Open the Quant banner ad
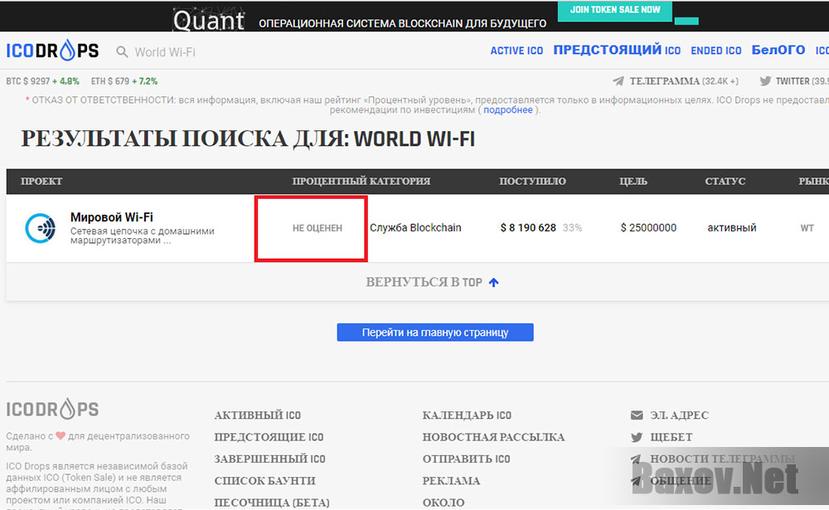The height and width of the screenshot is (510, 829). coord(360,18)
